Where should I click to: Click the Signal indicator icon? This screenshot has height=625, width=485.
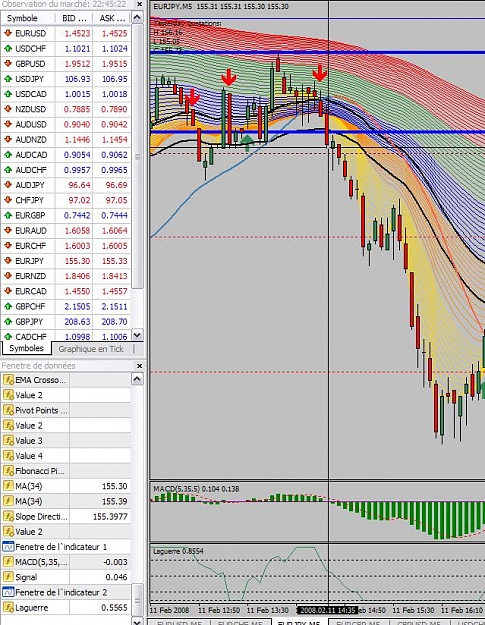(8, 577)
